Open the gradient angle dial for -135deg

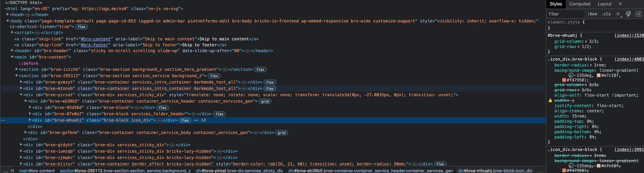click(571, 76)
